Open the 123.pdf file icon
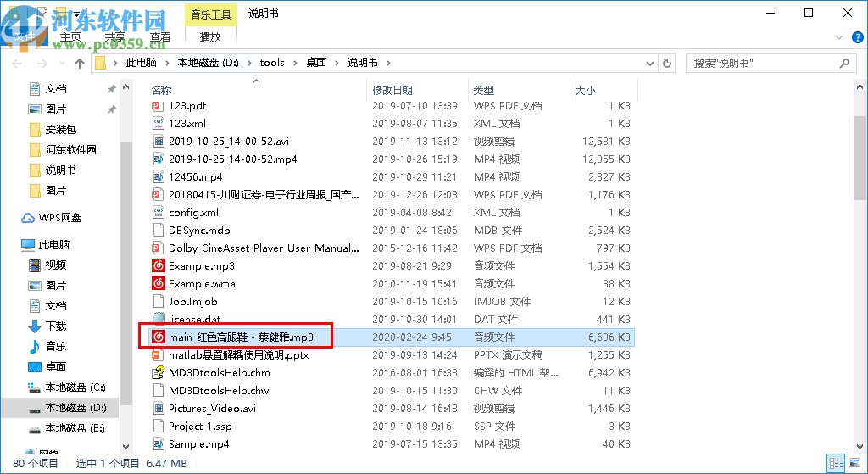This screenshot has width=868, height=474. [x=159, y=106]
